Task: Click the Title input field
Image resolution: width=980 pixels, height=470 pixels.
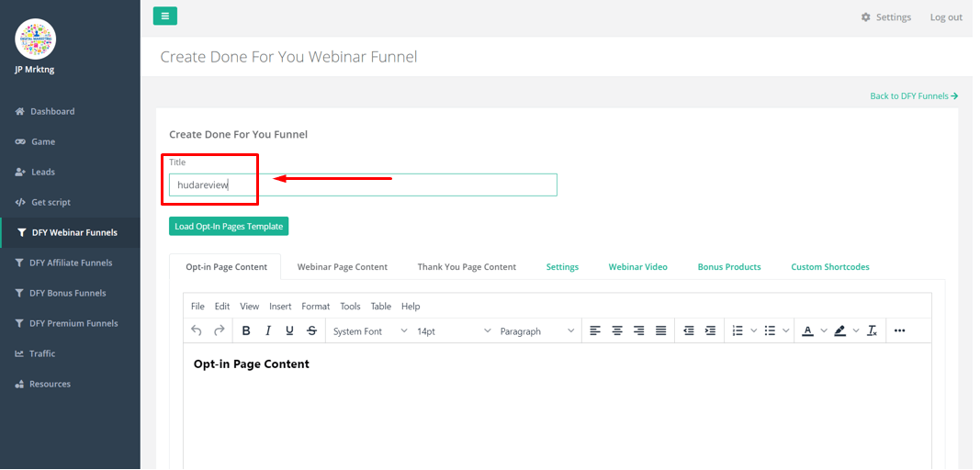Action: (x=363, y=185)
